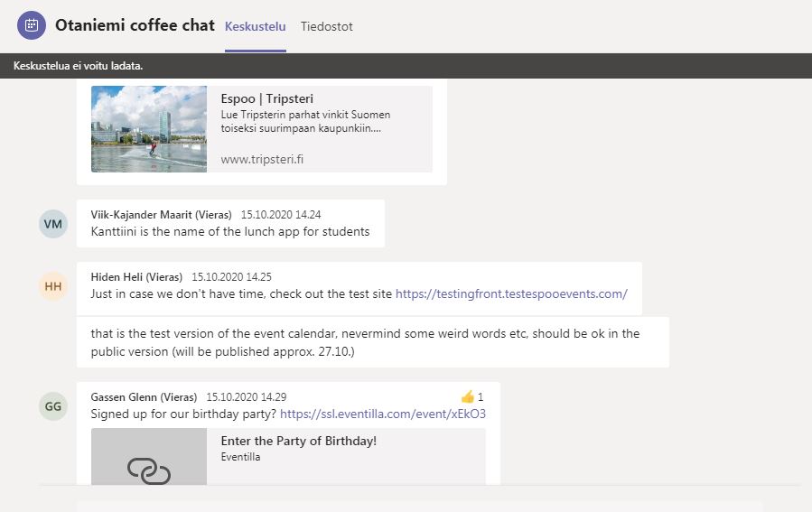Click the chain link icon in the Eventilla preview

[149, 470]
